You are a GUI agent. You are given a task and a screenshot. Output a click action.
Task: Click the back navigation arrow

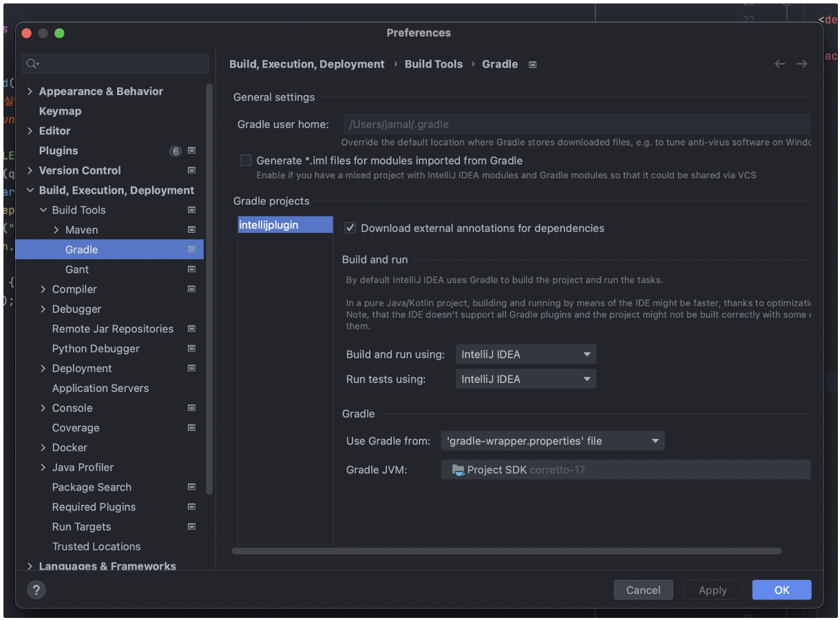(x=779, y=64)
